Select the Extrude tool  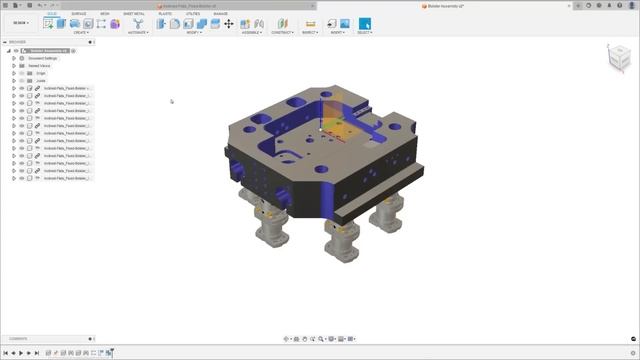61,24
